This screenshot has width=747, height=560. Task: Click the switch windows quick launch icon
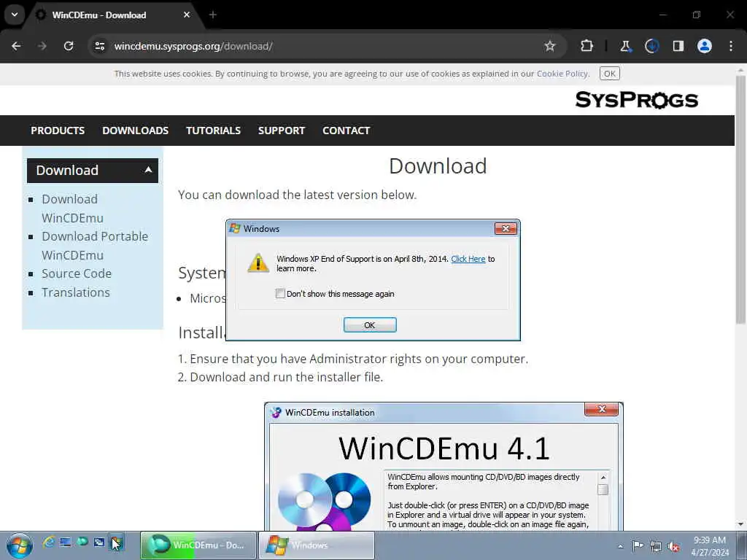pyautogui.click(x=99, y=542)
